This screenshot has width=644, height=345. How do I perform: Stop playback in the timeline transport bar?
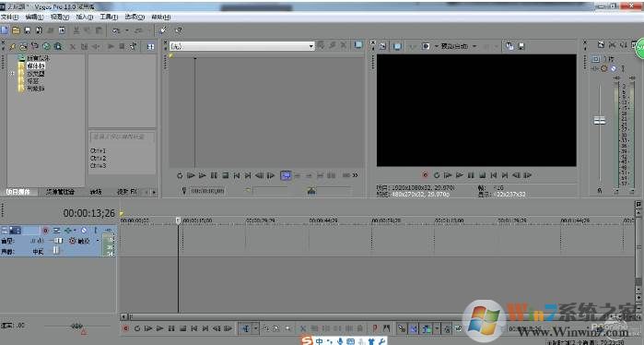pyautogui.click(x=182, y=328)
